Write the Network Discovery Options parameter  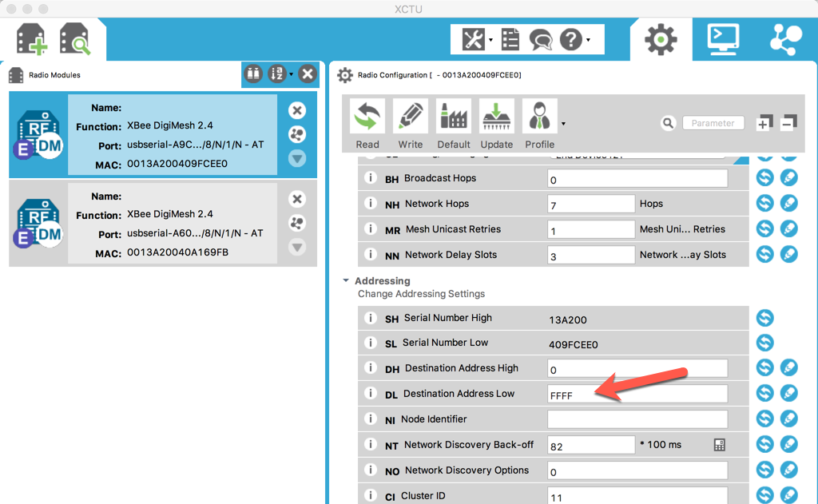pyautogui.click(x=788, y=470)
